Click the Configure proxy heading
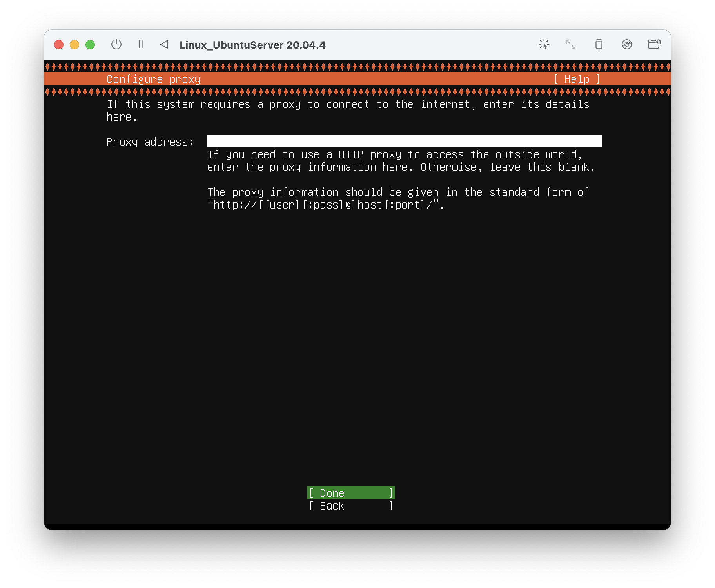Viewport: 715px width, 588px height. [153, 79]
